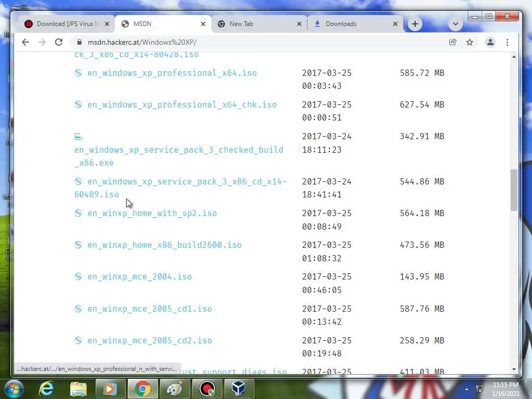Open VirtualBox from the taskbar

click(238, 389)
